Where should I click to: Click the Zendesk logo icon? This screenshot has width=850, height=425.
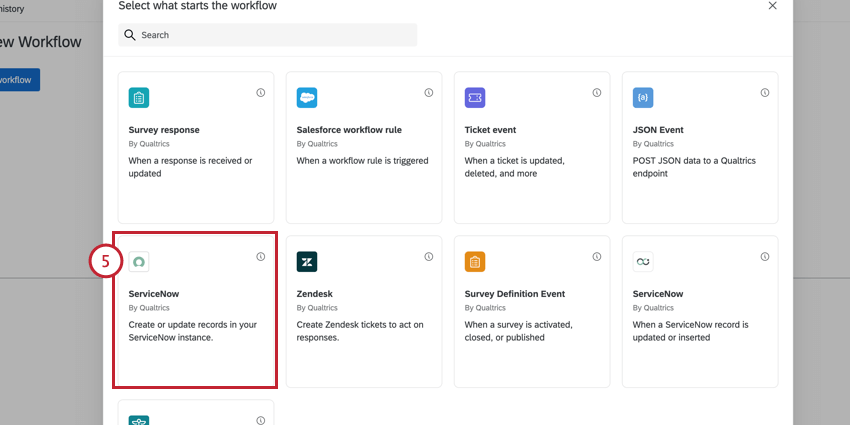(307, 262)
